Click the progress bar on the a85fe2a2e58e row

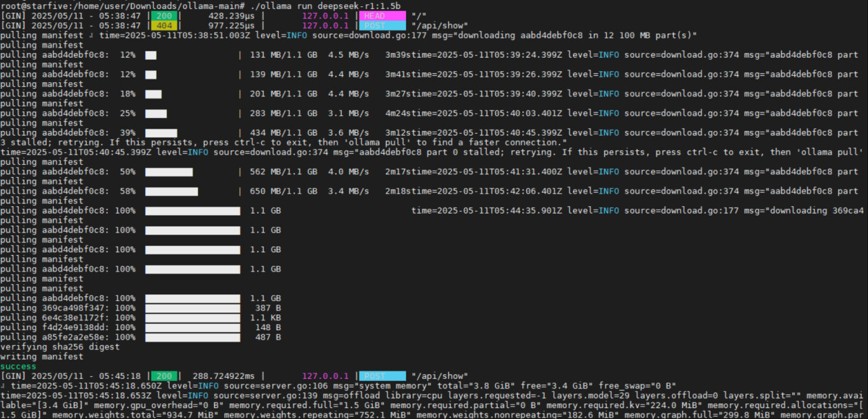(x=193, y=338)
